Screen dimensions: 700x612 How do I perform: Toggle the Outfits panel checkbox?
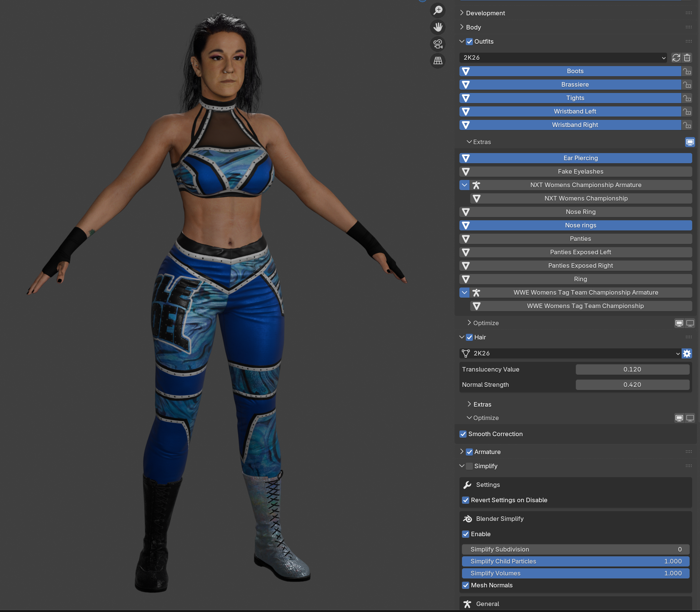point(470,42)
